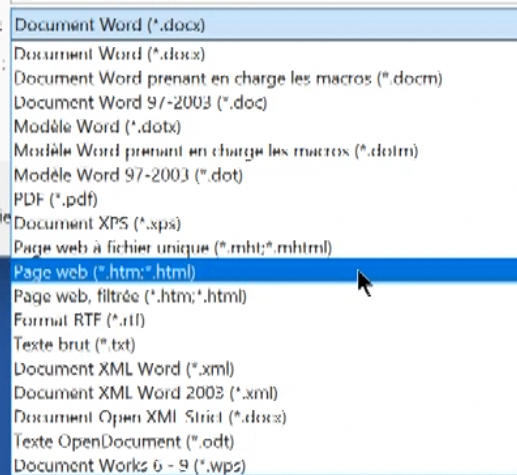This screenshot has height=475, width=517.
Task: Select Page web à fichier unique (*.mht;*.mhtml)
Action: pyautogui.click(x=264, y=248)
